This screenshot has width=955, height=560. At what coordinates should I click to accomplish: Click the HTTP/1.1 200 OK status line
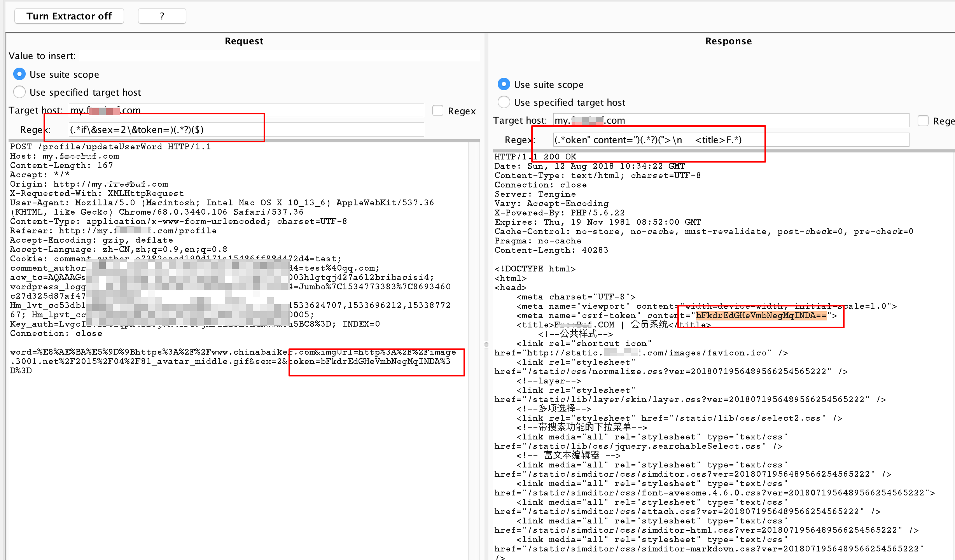[535, 157]
